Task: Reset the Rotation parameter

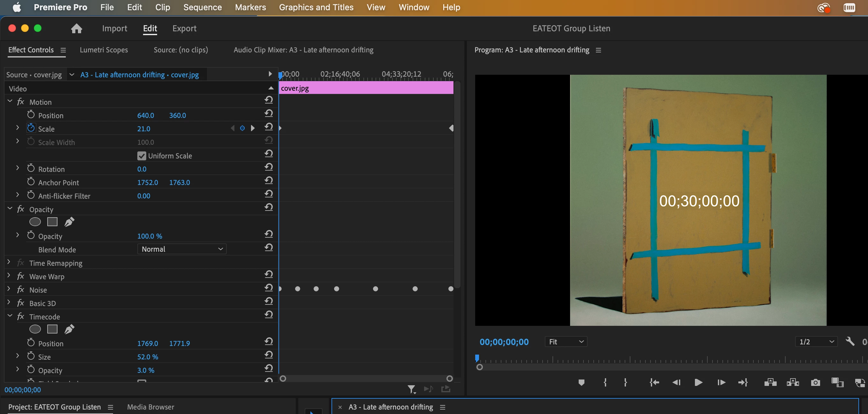Action: [269, 167]
